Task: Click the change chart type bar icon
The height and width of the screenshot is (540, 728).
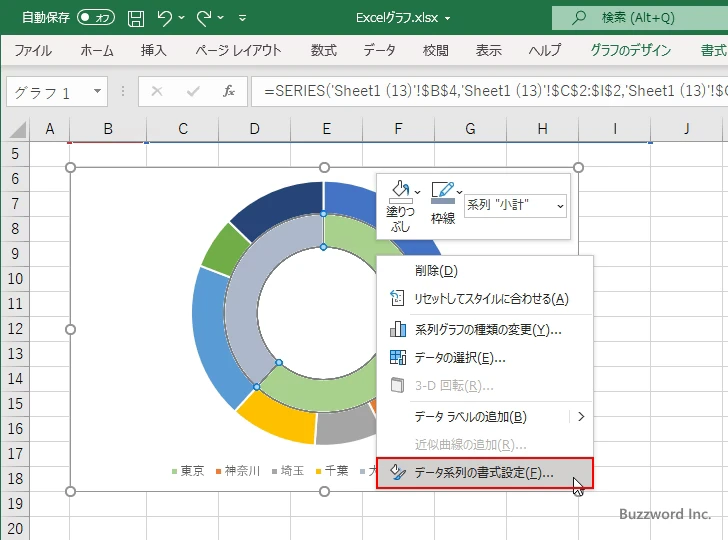Action: click(x=397, y=329)
